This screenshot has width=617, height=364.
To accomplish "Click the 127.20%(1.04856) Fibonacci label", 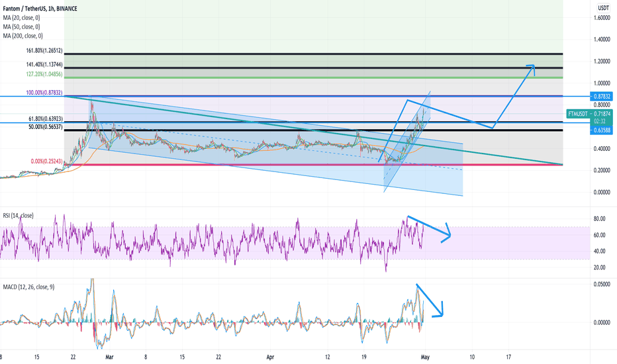I will tap(44, 74).
